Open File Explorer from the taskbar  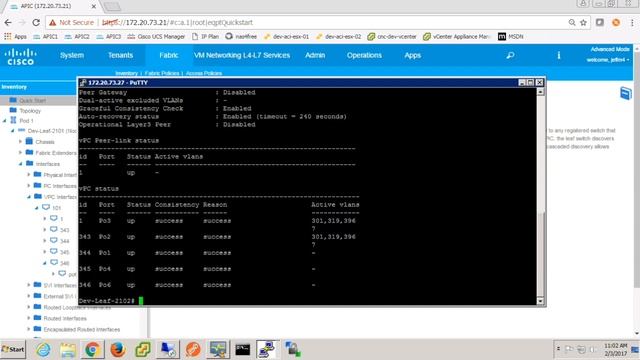(68, 350)
